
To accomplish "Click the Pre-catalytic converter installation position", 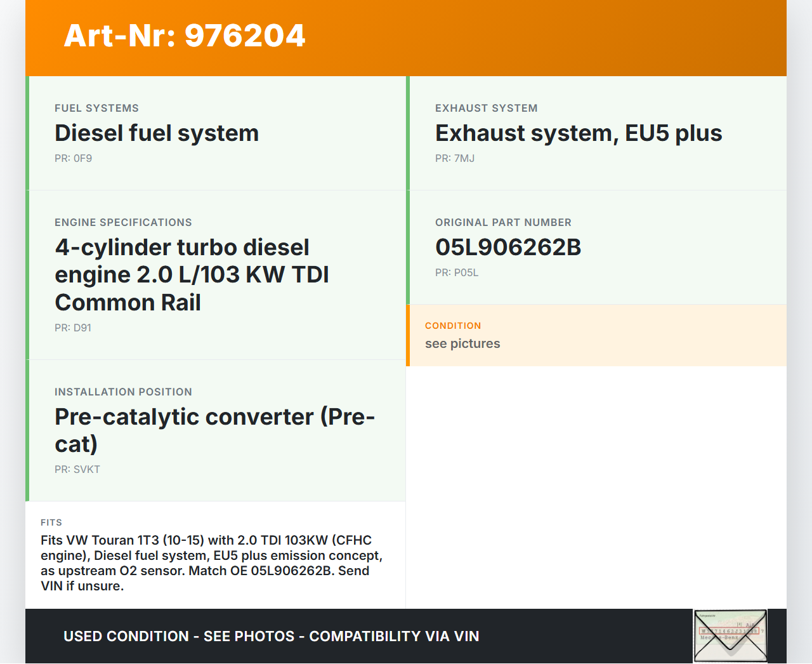I will (x=214, y=430).
